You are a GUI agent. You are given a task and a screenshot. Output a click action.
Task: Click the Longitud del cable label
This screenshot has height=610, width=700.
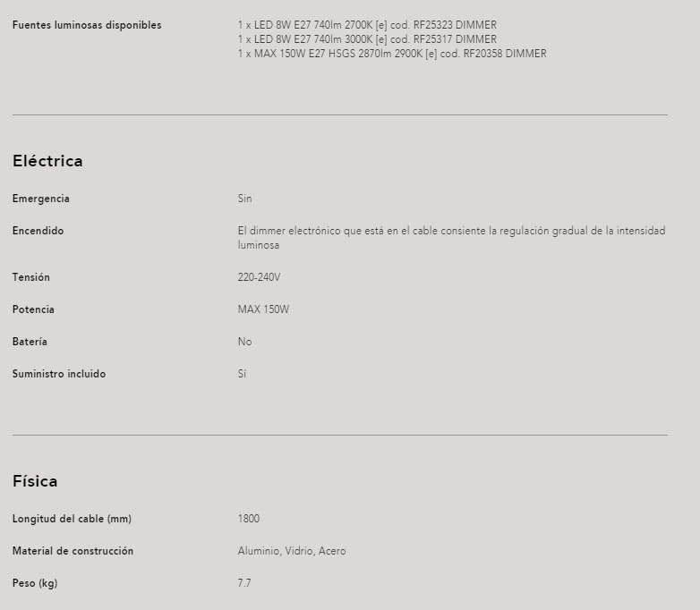pos(72,519)
